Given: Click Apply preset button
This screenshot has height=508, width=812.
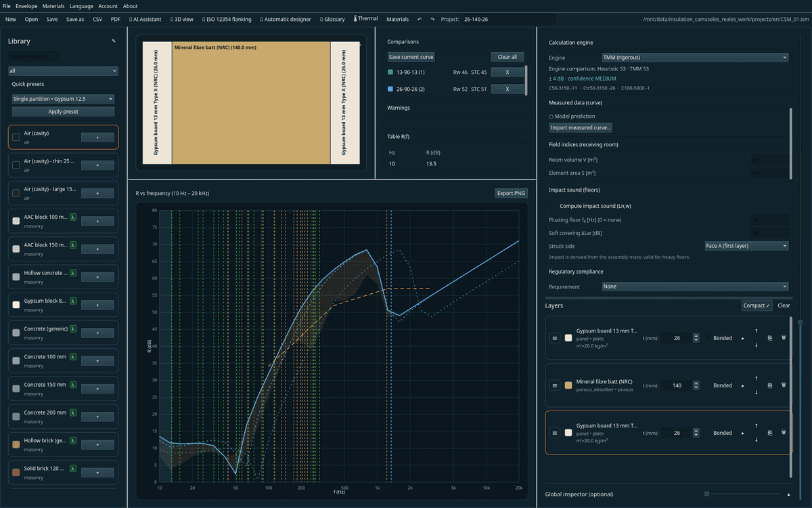Looking at the screenshot, I should [64, 112].
